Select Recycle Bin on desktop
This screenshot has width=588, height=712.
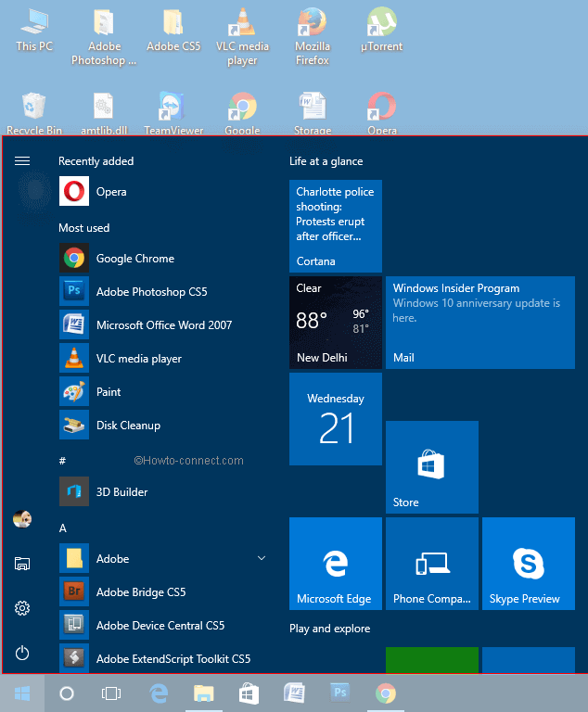34,113
